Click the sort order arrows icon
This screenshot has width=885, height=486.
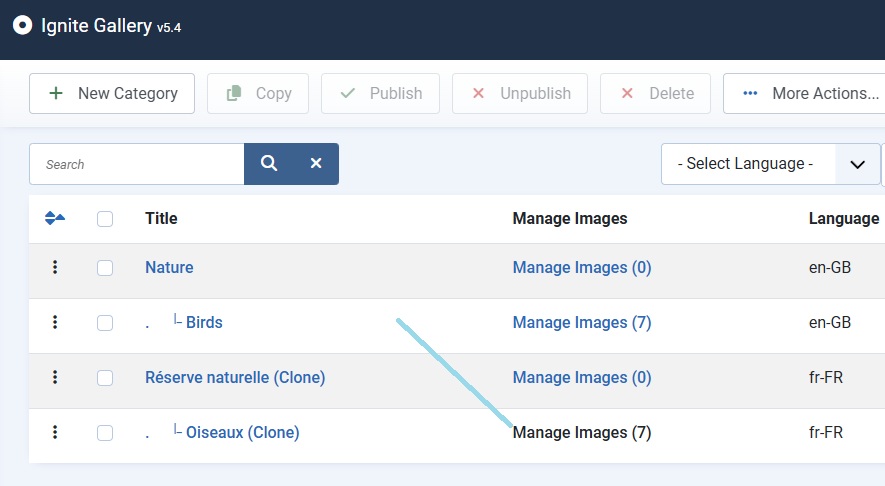55,218
